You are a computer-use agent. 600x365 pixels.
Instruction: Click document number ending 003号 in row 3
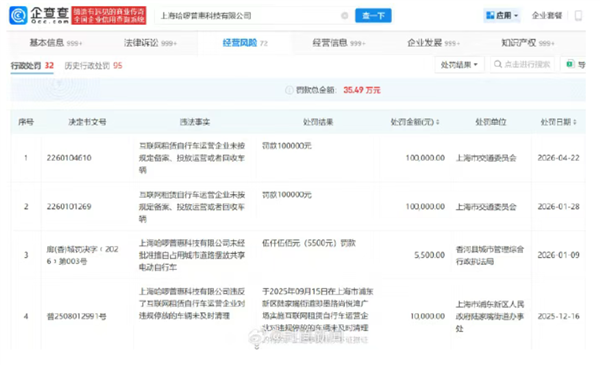click(x=83, y=255)
